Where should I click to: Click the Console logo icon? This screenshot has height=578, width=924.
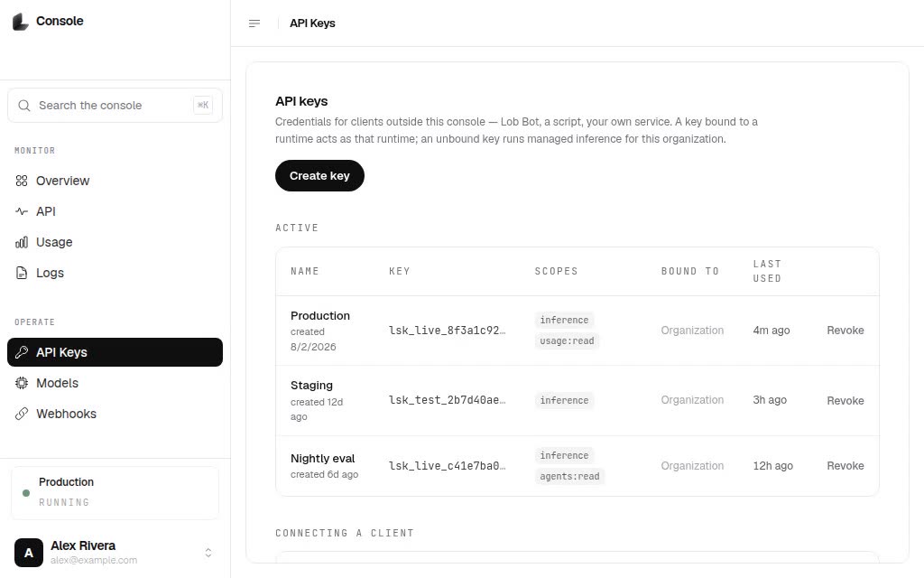(21, 22)
